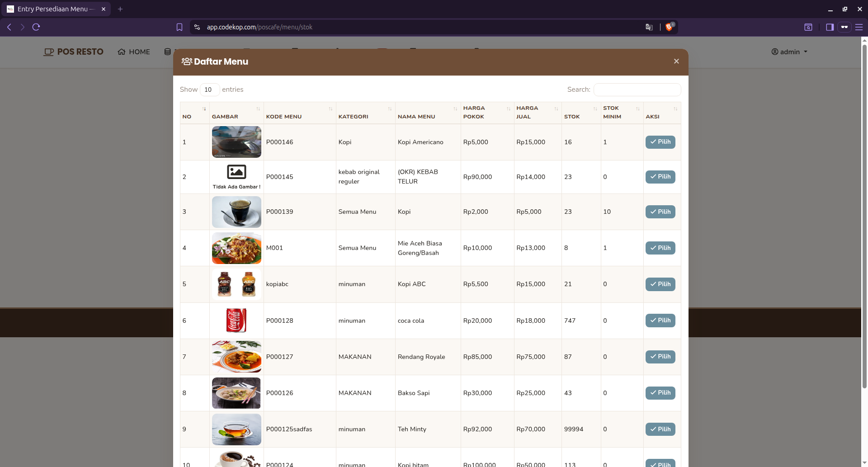The height and width of the screenshot is (467, 868).
Task: Sort by AKSI column
Action: (x=662, y=113)
